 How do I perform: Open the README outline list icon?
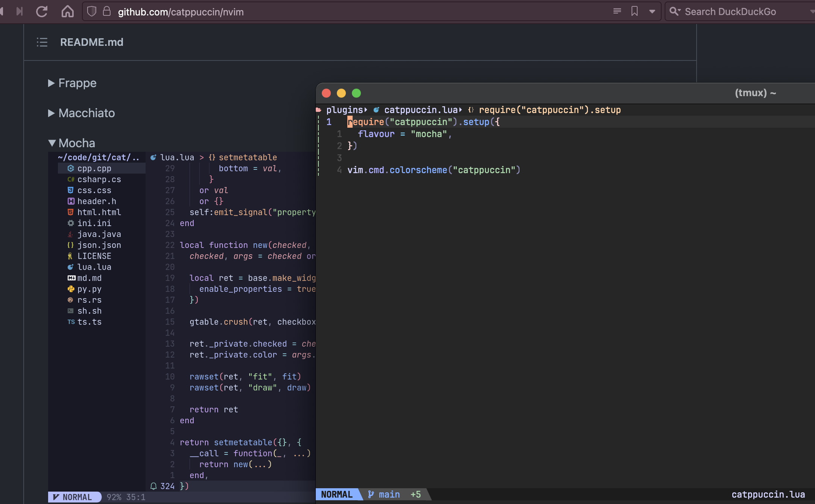(42, 42)
